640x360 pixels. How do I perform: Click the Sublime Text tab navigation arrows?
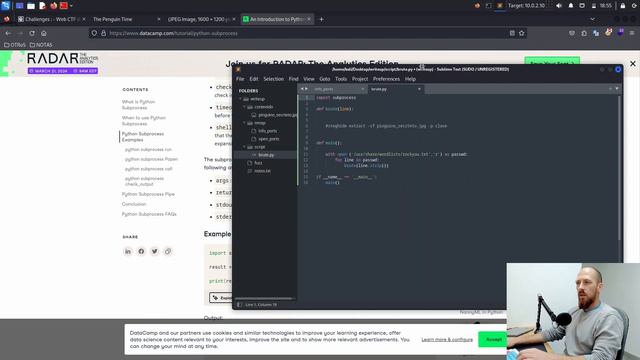304,89
